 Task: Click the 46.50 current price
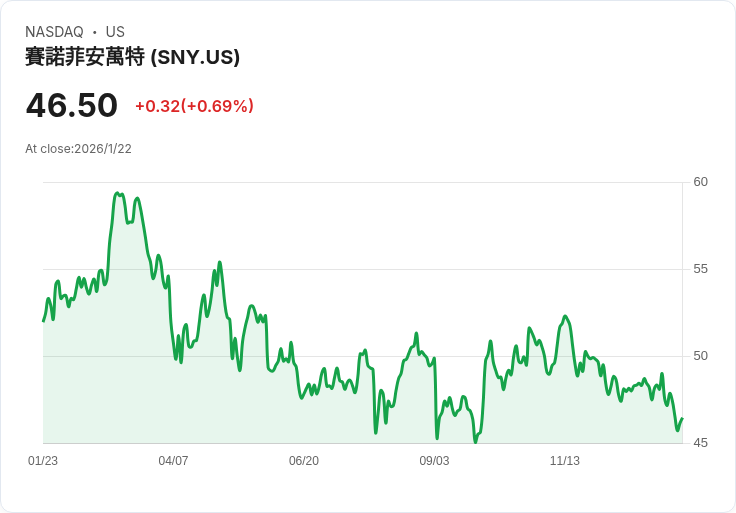coord(72,105)
